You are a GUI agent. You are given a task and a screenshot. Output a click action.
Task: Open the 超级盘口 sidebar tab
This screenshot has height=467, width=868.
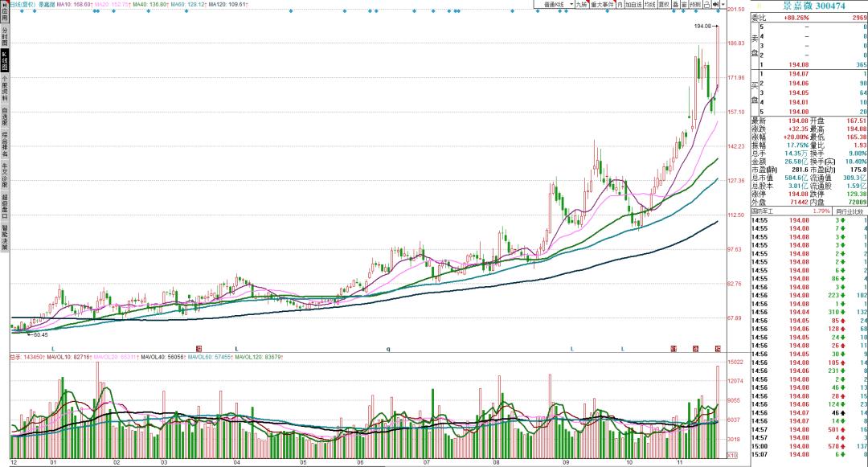tap(5, 204)
